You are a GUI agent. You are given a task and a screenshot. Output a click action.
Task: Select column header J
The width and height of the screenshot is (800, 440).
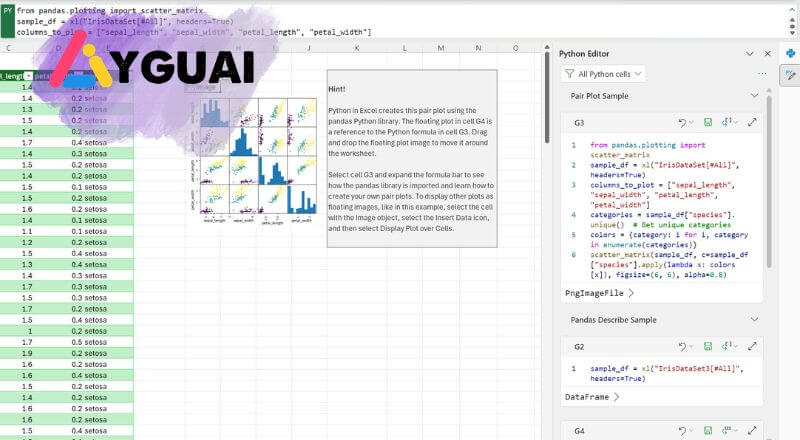coord(309,48)
